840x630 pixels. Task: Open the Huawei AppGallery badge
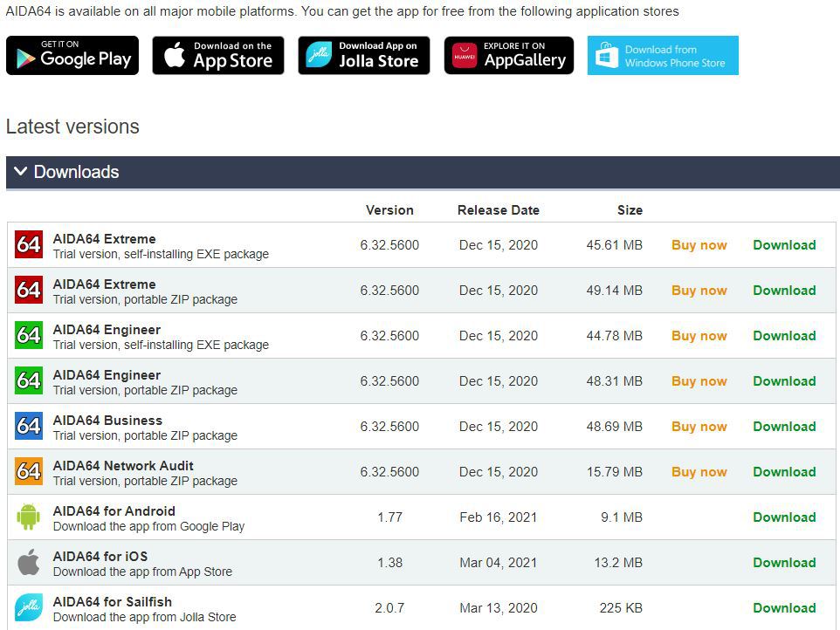[x=509, y=55]
